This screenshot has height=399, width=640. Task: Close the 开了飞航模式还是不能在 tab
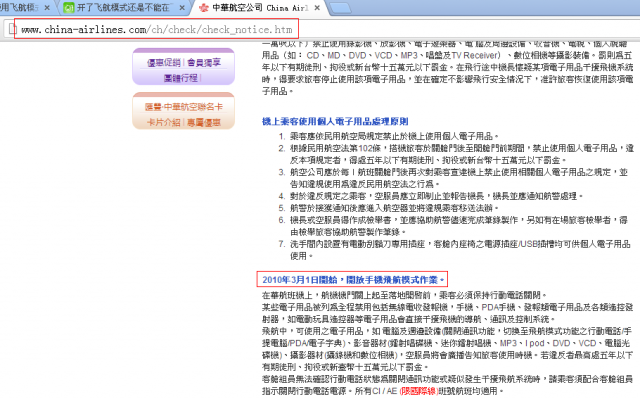click(x=182, y=8)
